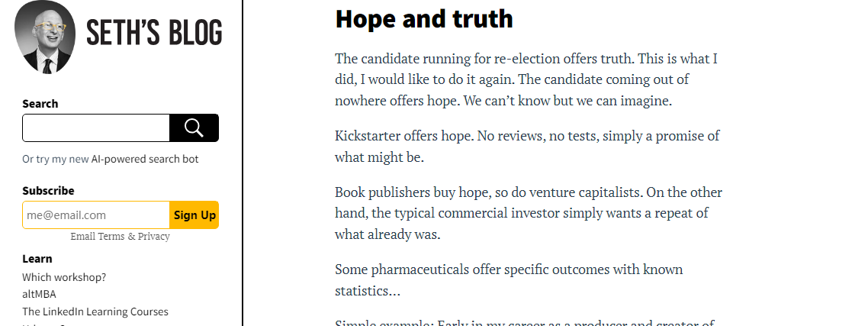Screen dimensions: 868x326
Task: Go to the altMBA menu link
Action: 39,294
